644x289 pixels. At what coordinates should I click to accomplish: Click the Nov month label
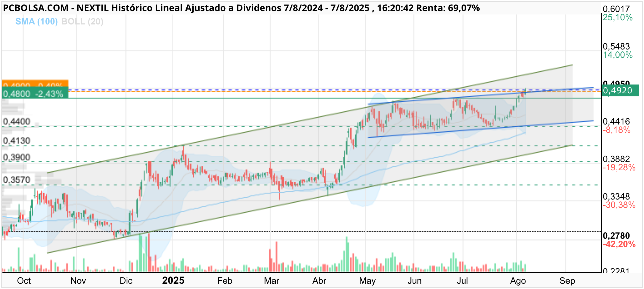(78, 281)
